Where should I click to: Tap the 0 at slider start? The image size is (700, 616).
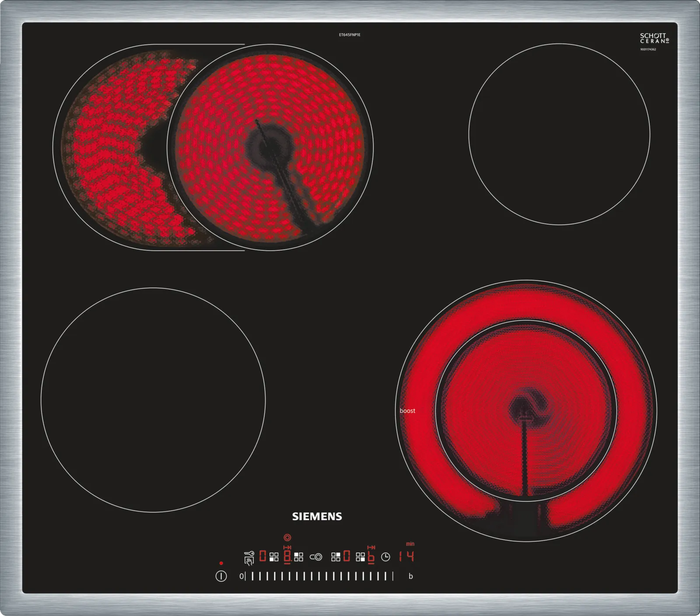tap(241, 576)
